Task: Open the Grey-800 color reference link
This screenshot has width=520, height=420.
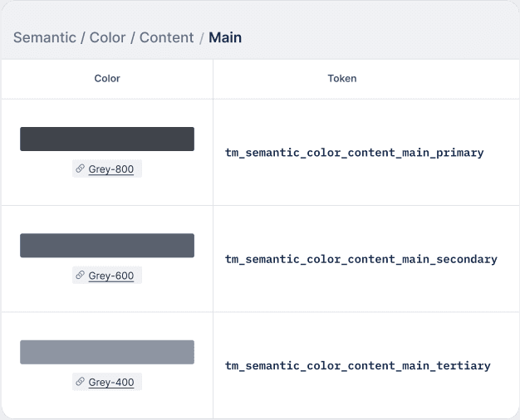Action: [x=111, y=169]
